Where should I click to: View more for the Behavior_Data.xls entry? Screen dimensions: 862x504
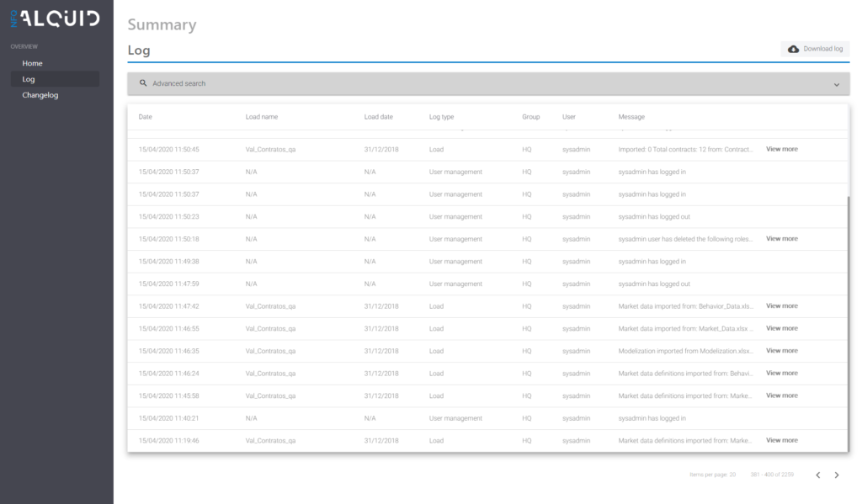click(x=782, y=306)
